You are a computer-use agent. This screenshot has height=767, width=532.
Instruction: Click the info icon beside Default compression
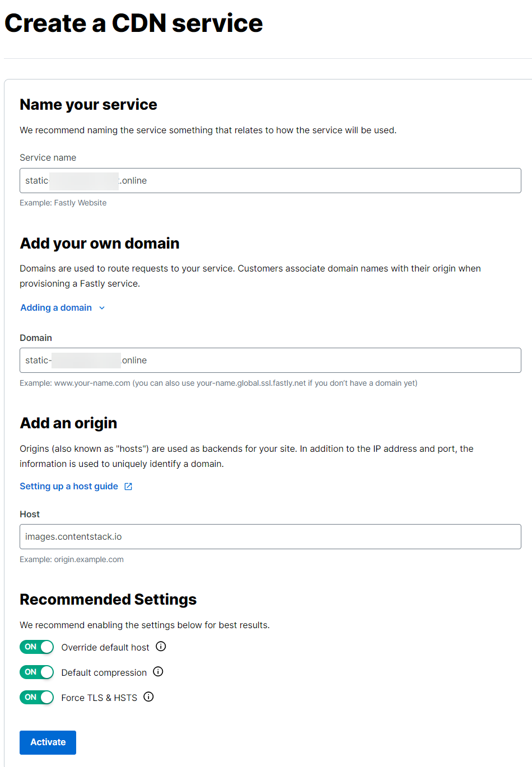[x=158, y=672]
